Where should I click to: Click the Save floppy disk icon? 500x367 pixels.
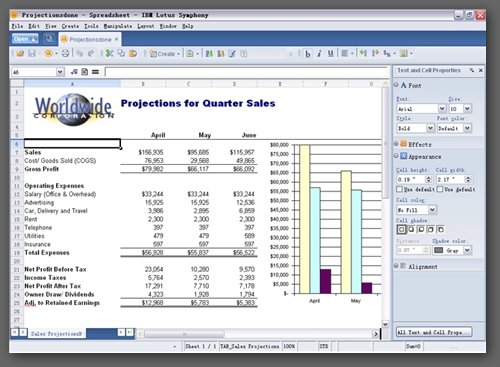pyautogui.click(x=31, y=53)
